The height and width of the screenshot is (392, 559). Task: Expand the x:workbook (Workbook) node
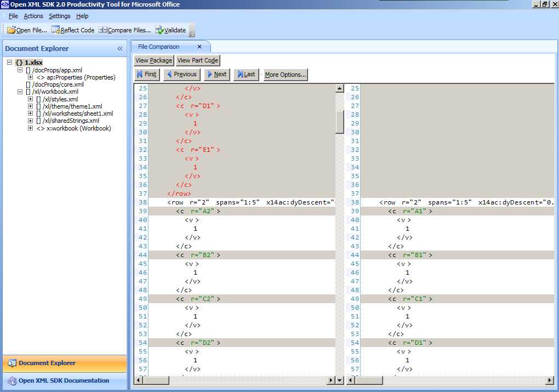point(30,128)
